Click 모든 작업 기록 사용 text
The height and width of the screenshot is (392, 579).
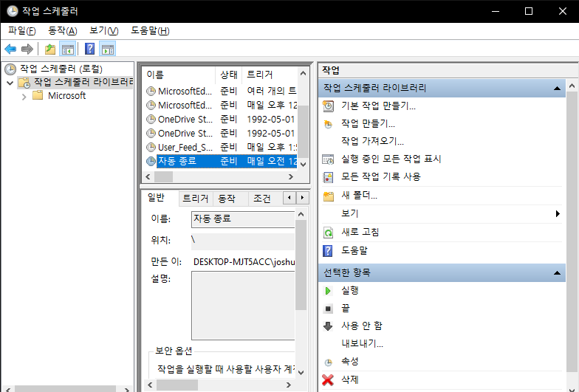pos(381,177)
